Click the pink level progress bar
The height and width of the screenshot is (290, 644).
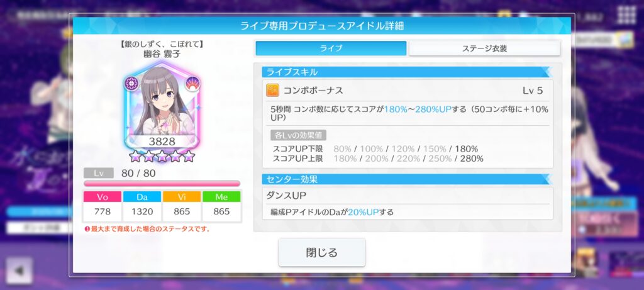pos(162,184)
